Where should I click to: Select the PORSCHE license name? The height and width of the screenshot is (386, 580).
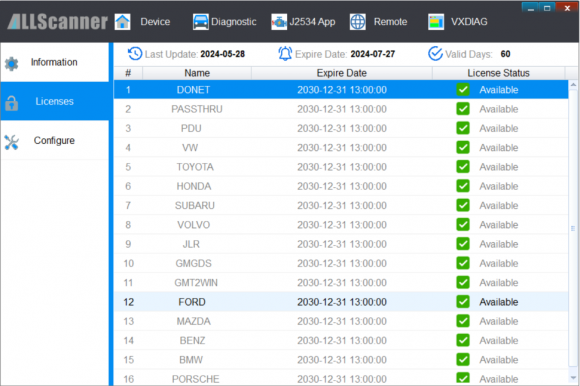click(x=196, y=379)
